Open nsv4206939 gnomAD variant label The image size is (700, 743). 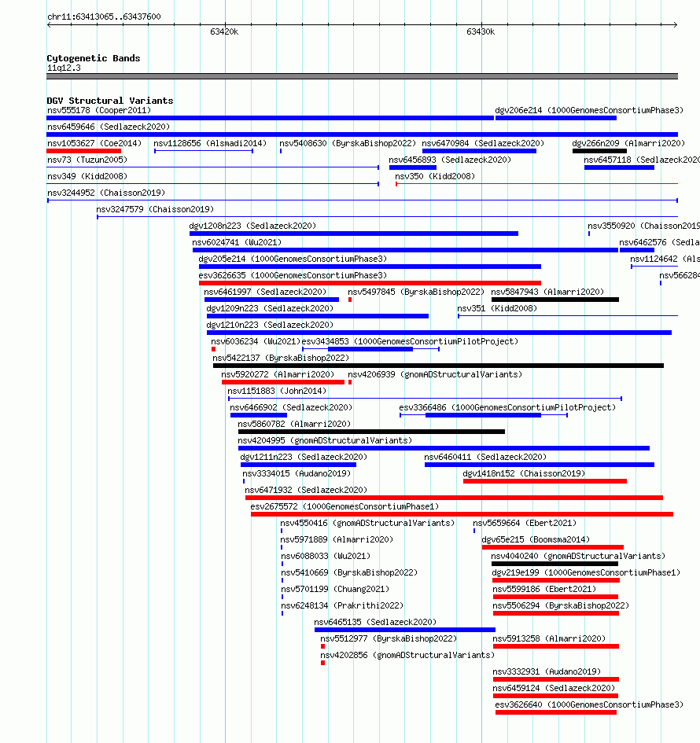[x=435, y=375]
